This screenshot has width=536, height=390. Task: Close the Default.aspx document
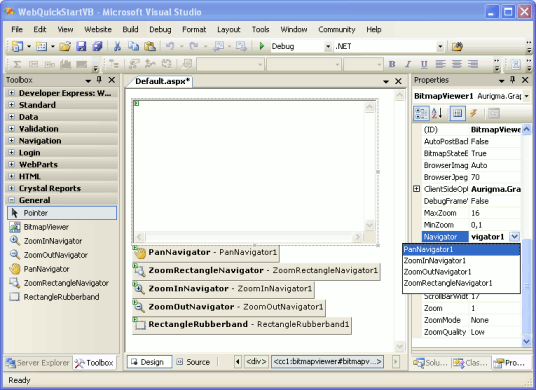[x=398, y=81]
